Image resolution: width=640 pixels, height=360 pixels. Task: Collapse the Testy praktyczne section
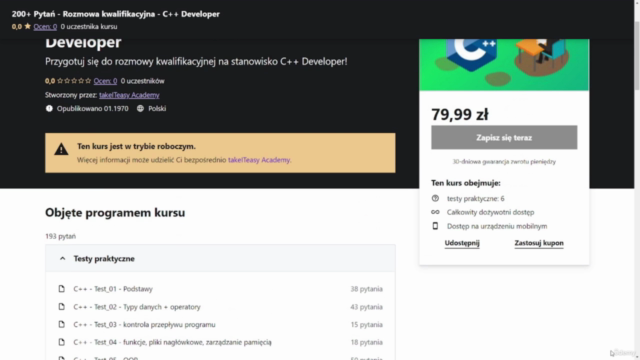coord(220,258)
